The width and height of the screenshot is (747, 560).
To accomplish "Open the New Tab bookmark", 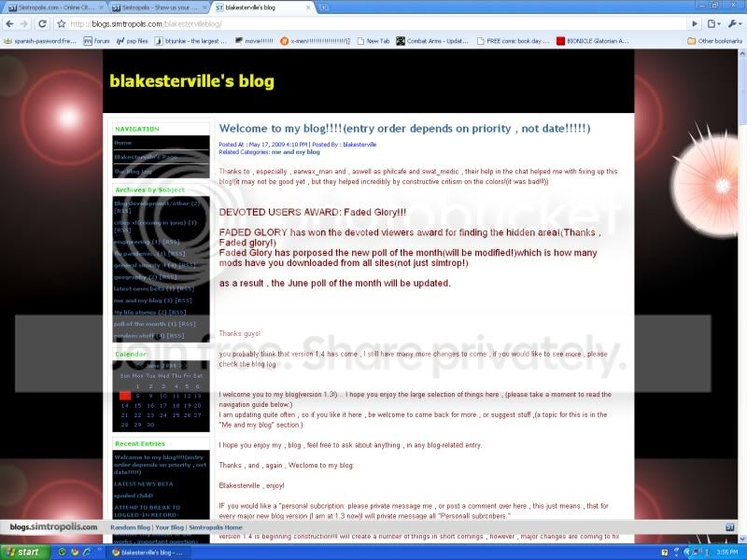I will pos(373,41).
